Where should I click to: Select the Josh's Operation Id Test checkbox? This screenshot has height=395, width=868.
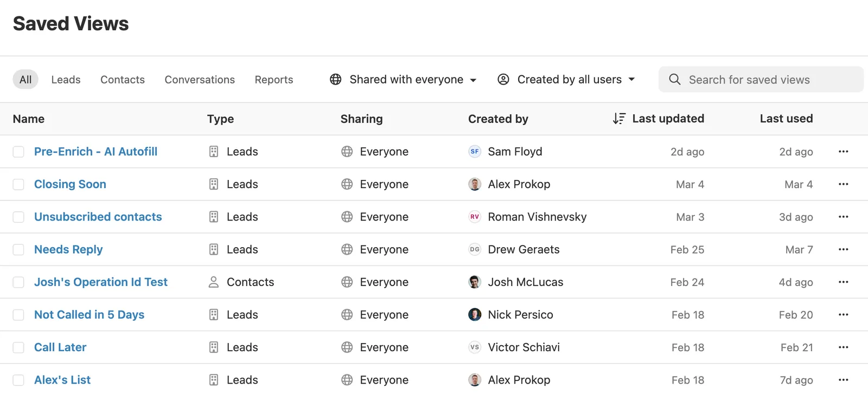coord(18,282)
